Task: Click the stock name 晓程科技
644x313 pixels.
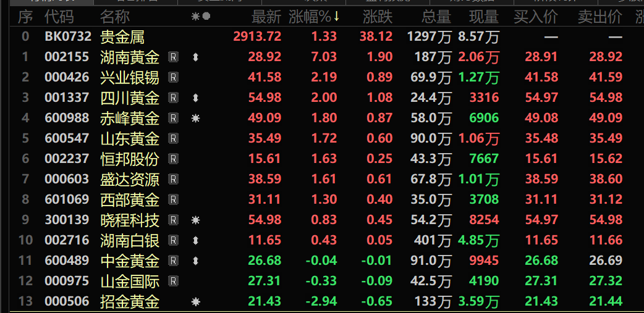Action: pyautogui.click(x=130, y=220)
